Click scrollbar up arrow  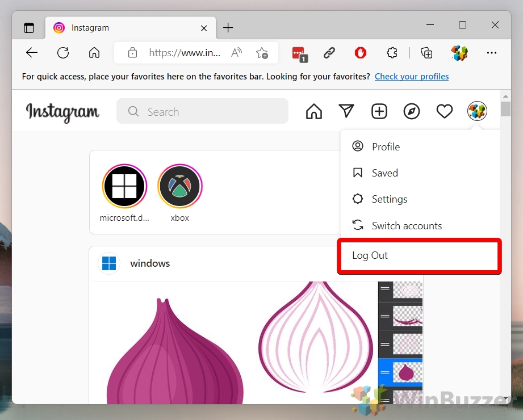[505, 96]
